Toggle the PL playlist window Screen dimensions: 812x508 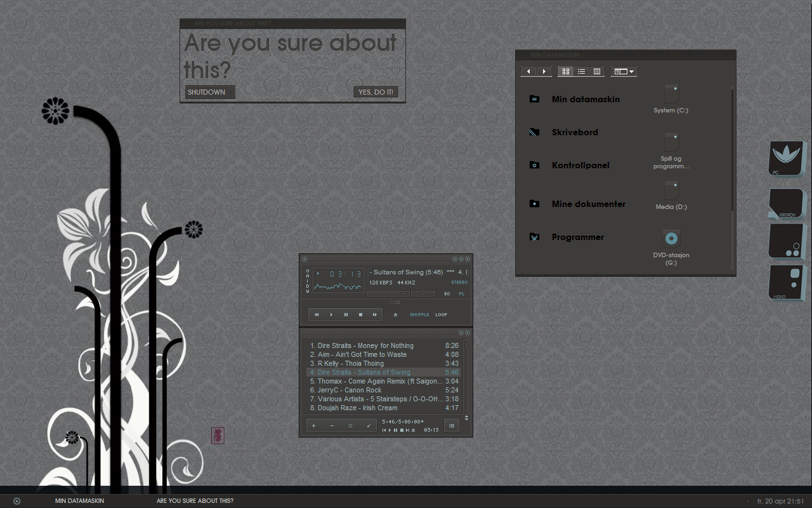click(x=462, y=294)
